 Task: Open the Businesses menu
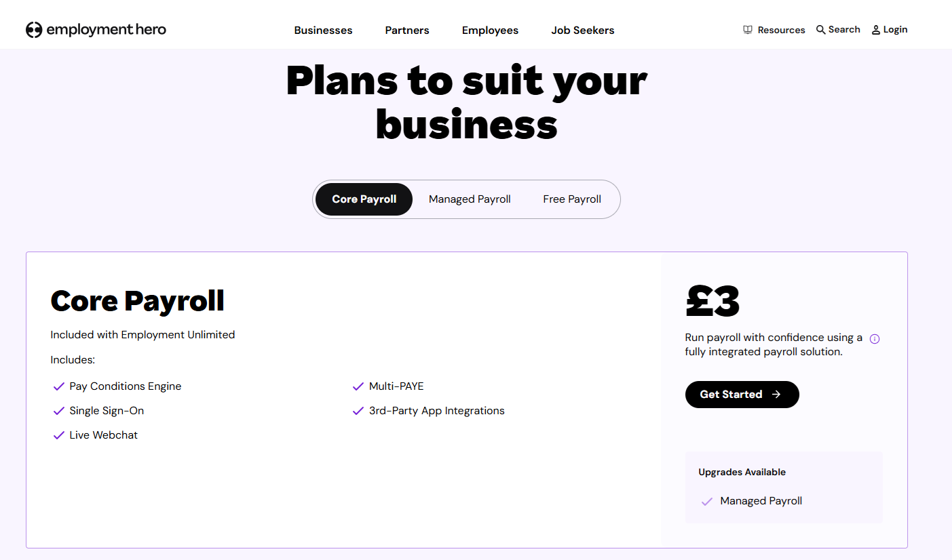323,30
